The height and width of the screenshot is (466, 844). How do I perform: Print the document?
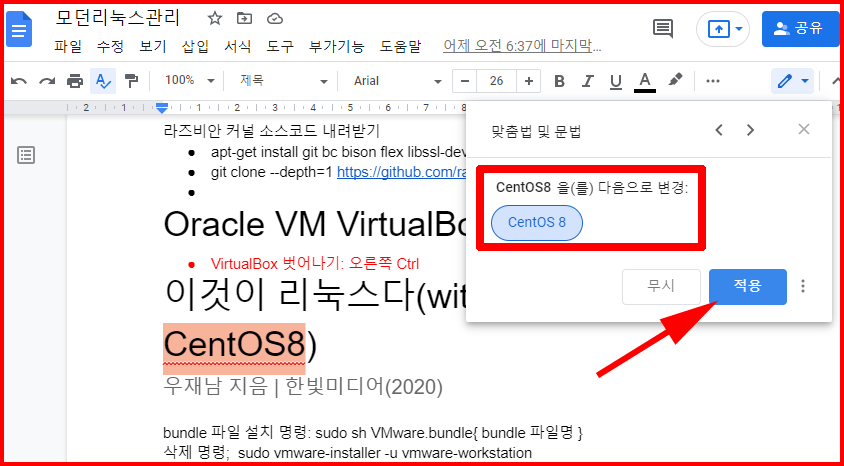[75, 81]
